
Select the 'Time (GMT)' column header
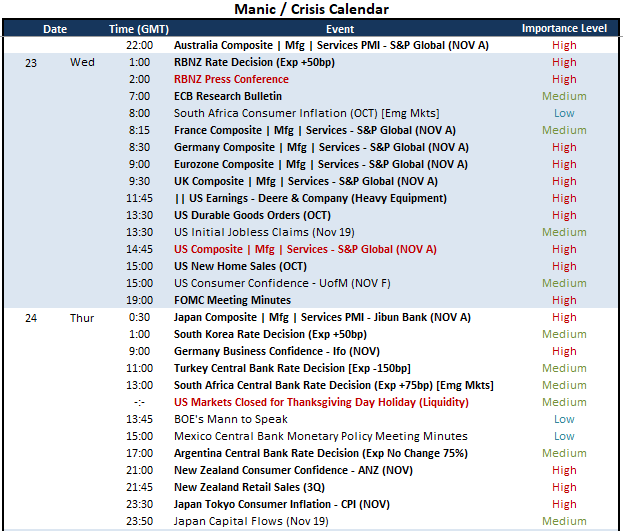(x=139, y=29)
